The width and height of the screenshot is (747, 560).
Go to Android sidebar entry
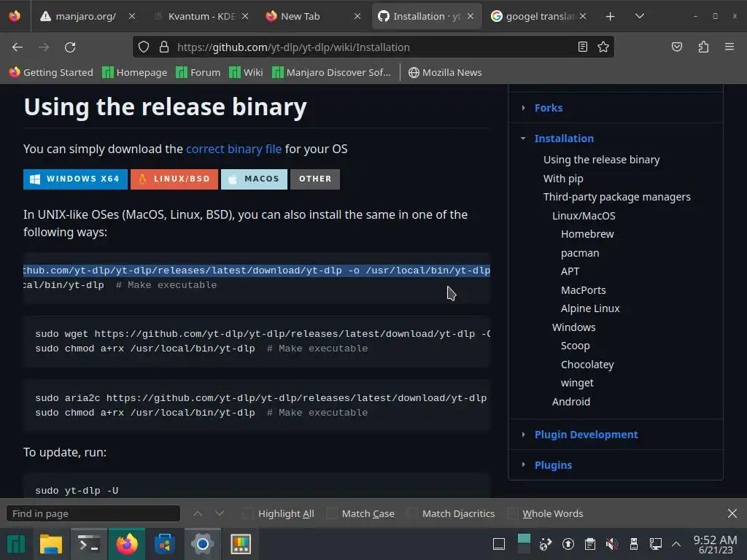570,402
